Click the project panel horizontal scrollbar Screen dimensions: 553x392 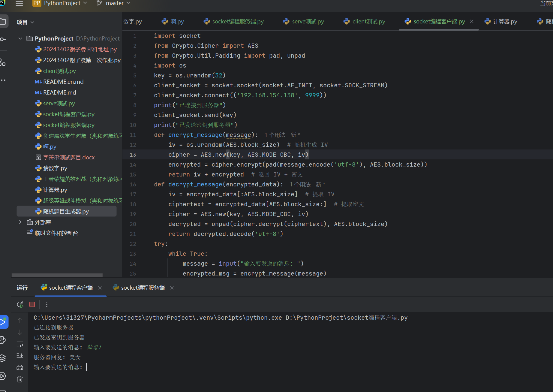click(57, 275)
